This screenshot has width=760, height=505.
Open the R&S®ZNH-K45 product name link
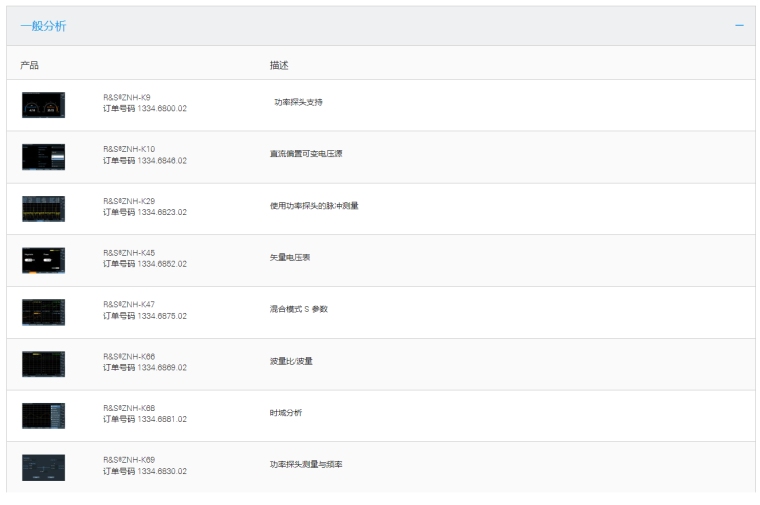coord(129,253)
